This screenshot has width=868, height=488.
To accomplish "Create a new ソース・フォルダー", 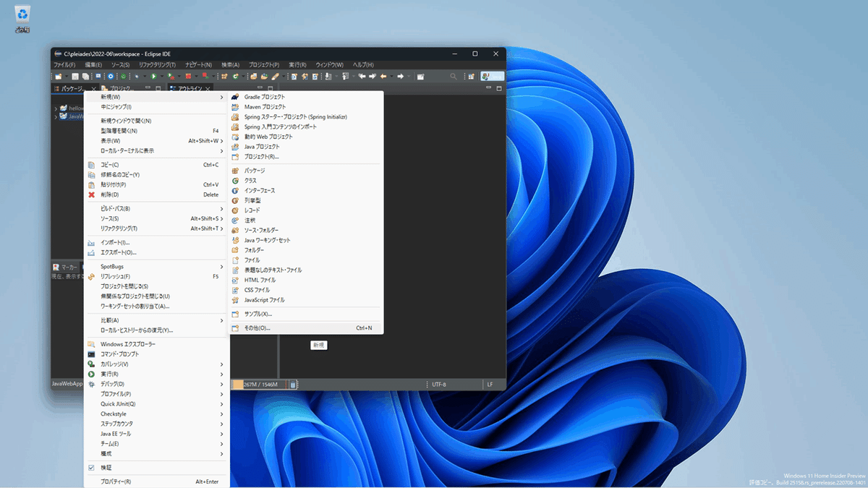I will click(306, 231).
